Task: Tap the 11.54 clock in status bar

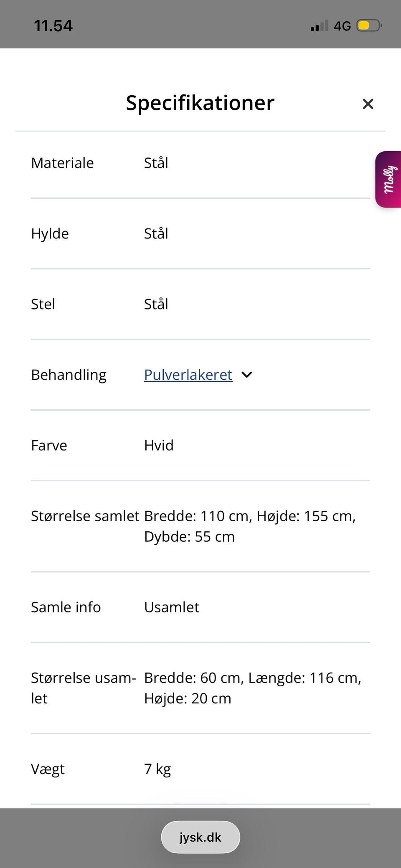Action: (53, 26)
